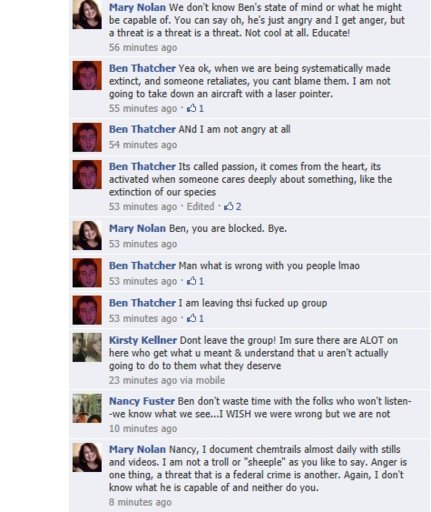Open likes on 'Man what is wrong' comment
Image resolution: width=431 pixels, height=512 pixels.
(195, 281)
